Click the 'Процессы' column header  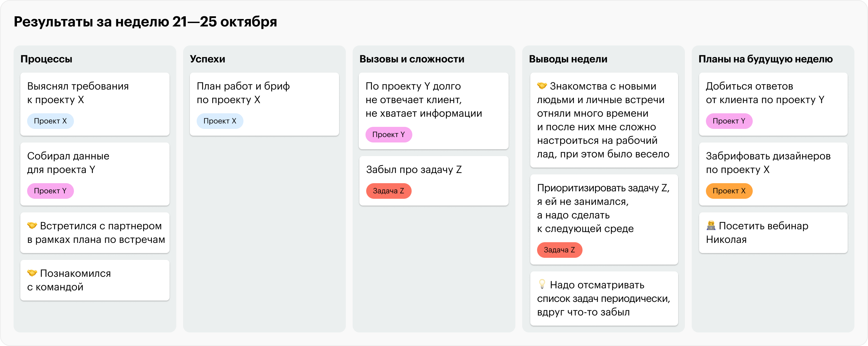46,59
